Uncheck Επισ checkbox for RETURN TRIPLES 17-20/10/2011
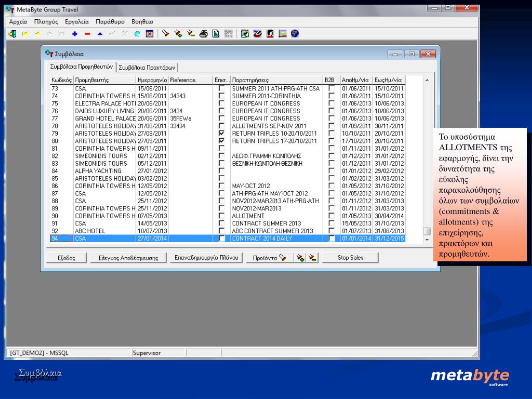 click(221, 141)
